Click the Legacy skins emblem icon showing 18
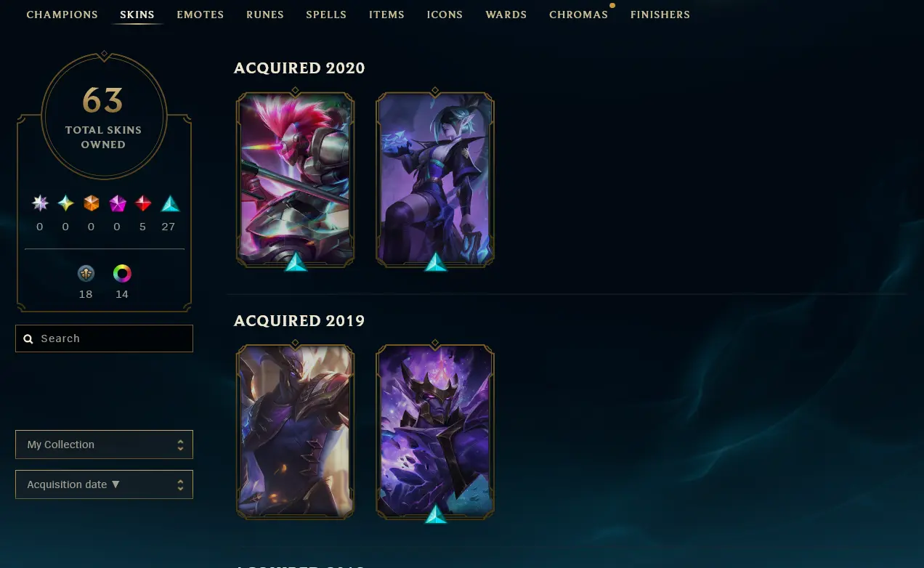This screenshot has height=568, width=924. pos(86,274)
